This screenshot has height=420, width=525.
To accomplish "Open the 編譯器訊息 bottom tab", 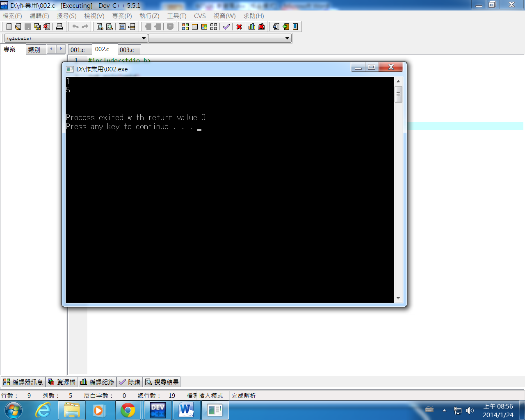I will pos(23,382).
